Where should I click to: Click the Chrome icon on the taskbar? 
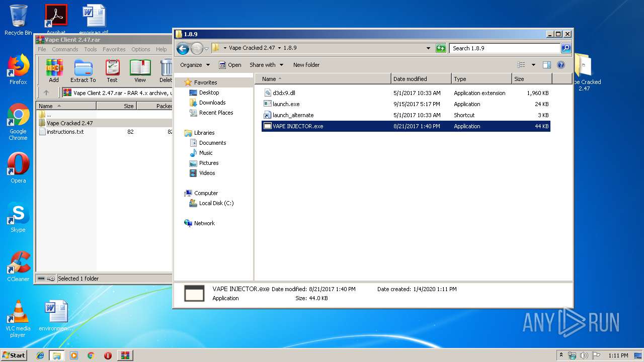click(91, 355)
